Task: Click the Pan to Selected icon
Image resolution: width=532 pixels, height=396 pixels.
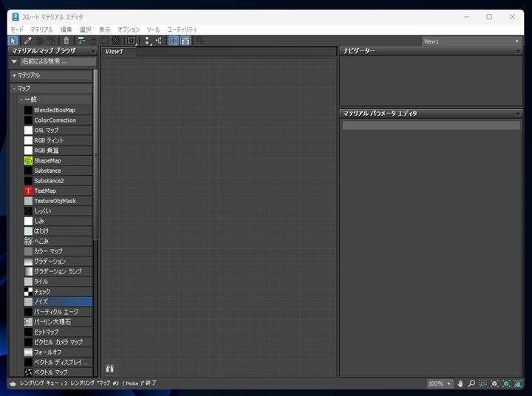Action: (518, 383)
